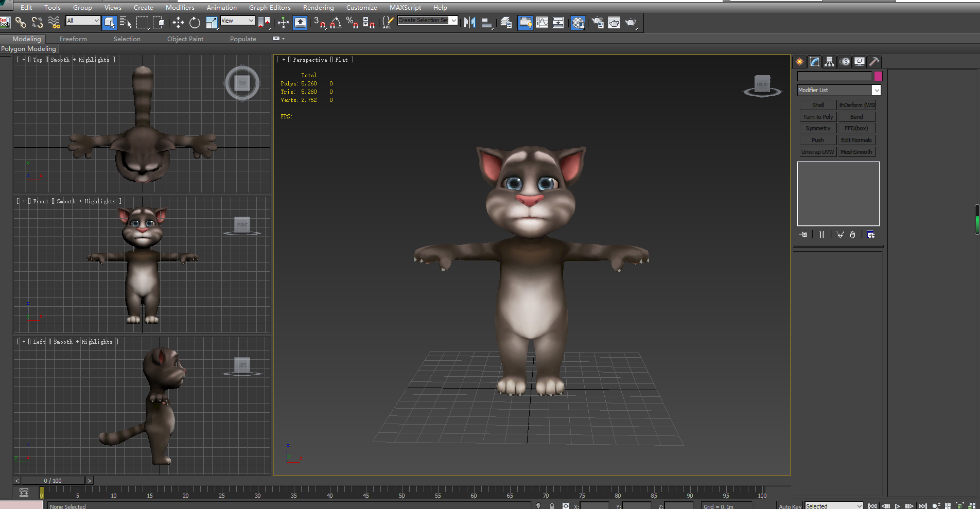Image resolution: width=980 pixels, height=509 pixels.
Task: Select the Move tool in toolbar
Action: 178,22
